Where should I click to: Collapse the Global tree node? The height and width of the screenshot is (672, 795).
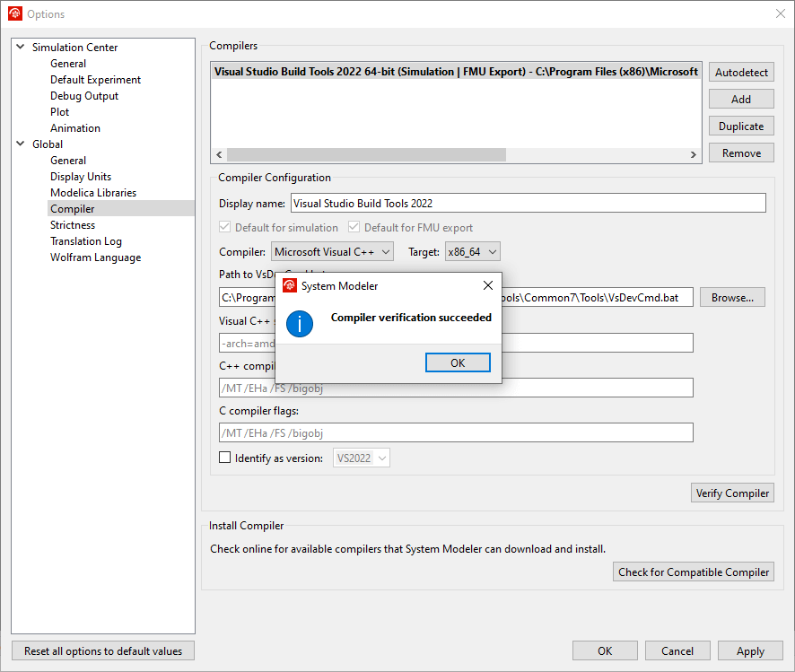(x=21, y=144)
